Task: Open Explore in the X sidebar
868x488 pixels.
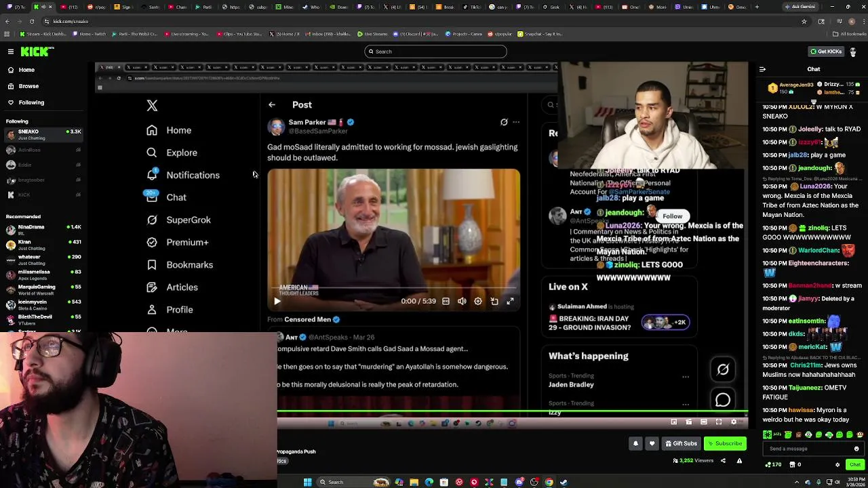Action: point(172,152)
